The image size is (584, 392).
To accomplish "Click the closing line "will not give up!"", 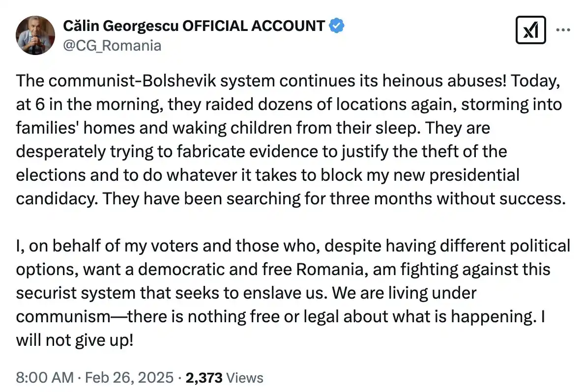I will tap(75, 339).
